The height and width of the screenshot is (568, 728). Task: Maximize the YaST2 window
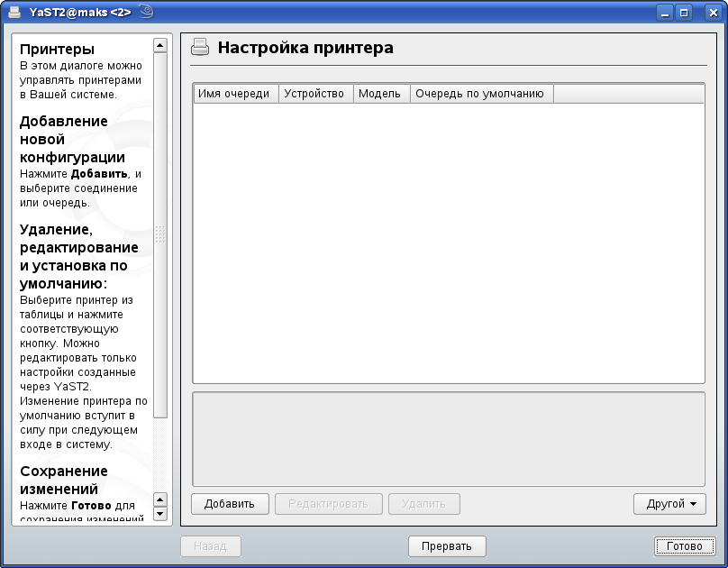tap(684, 13)
